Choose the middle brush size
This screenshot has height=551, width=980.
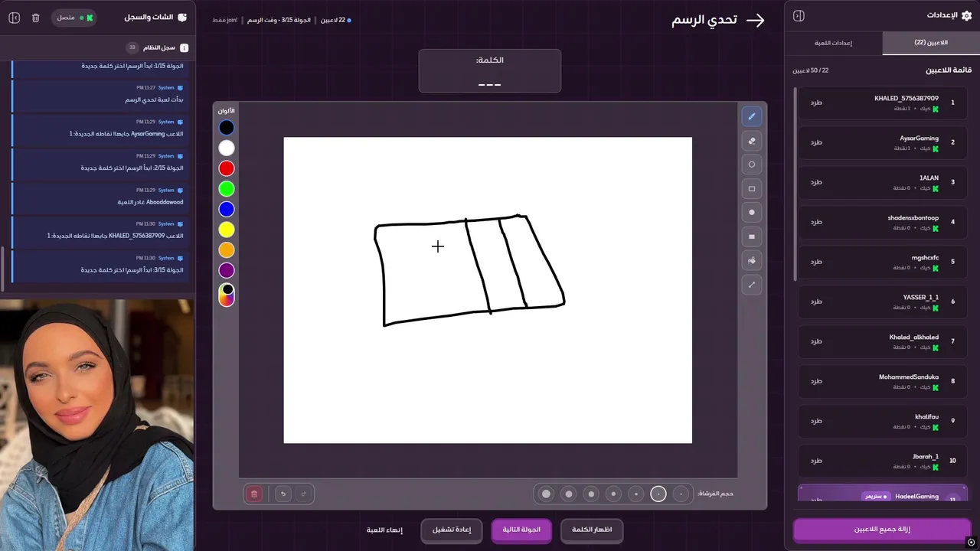[613, 494]
